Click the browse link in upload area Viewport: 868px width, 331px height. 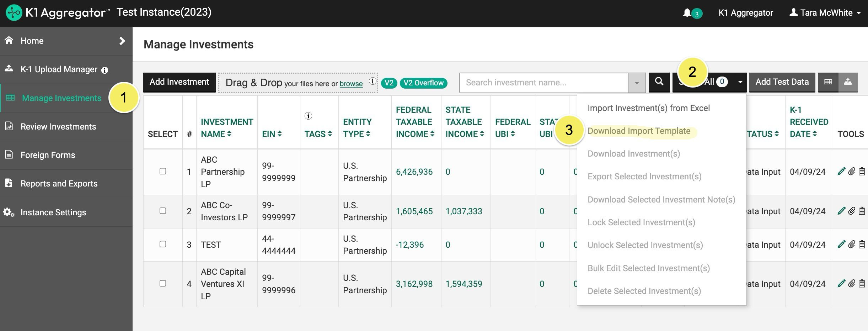pyautogui.click(x=351, y=84)
